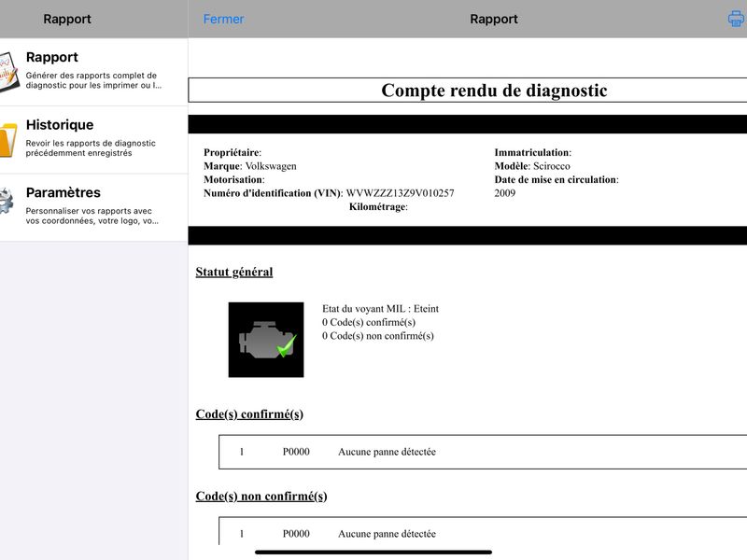
Task: Click the '0 Code(s) non confirmé(s)' line
Action: point(378,336)
